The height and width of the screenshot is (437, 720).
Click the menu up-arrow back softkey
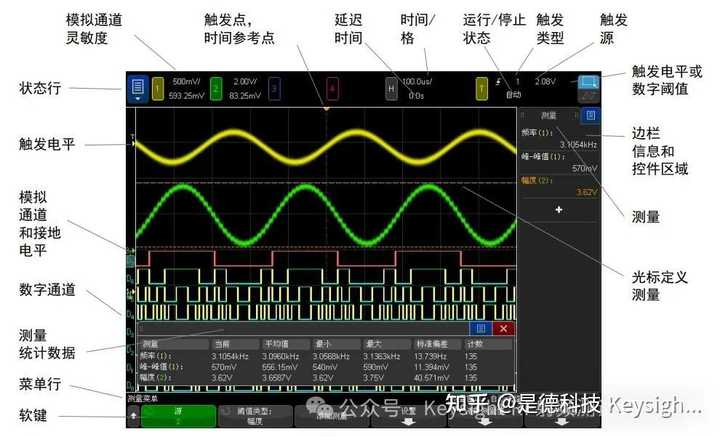pos(134,416)
